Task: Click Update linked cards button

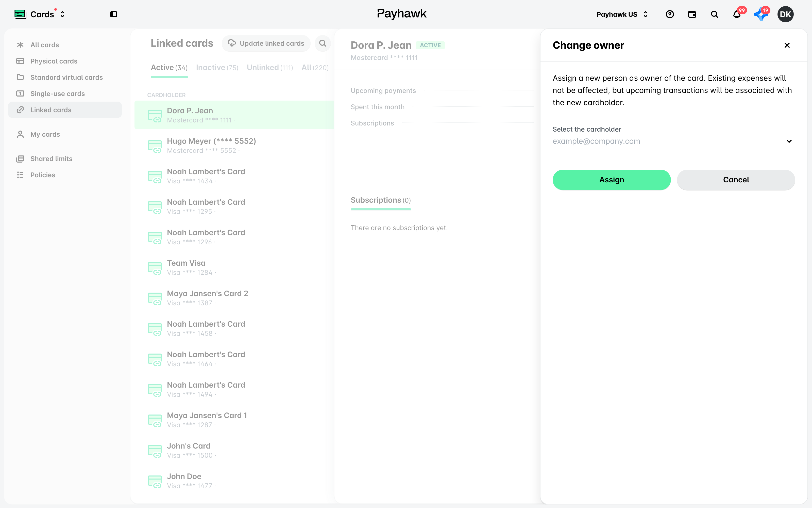Action: coord(266,43)
